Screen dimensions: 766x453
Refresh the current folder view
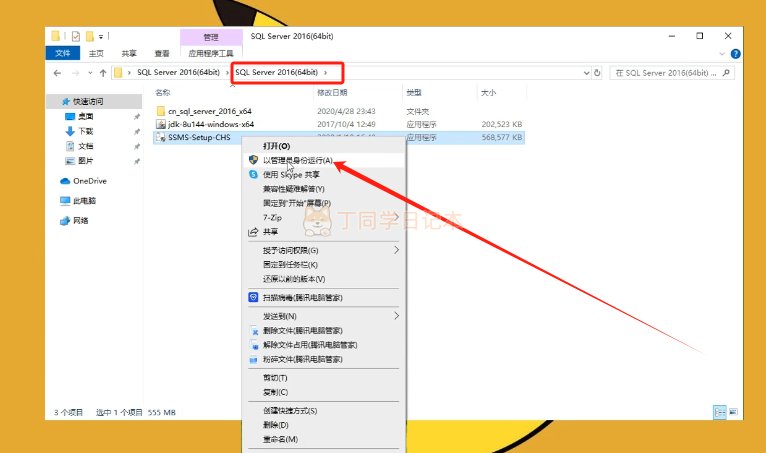pos(597,73)
